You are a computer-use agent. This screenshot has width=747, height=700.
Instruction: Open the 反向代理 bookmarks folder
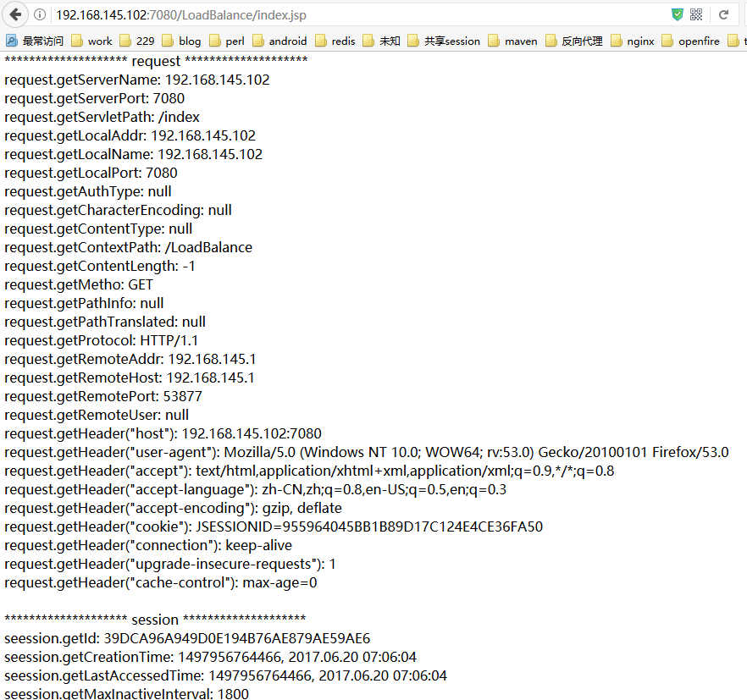coord(573,41)
